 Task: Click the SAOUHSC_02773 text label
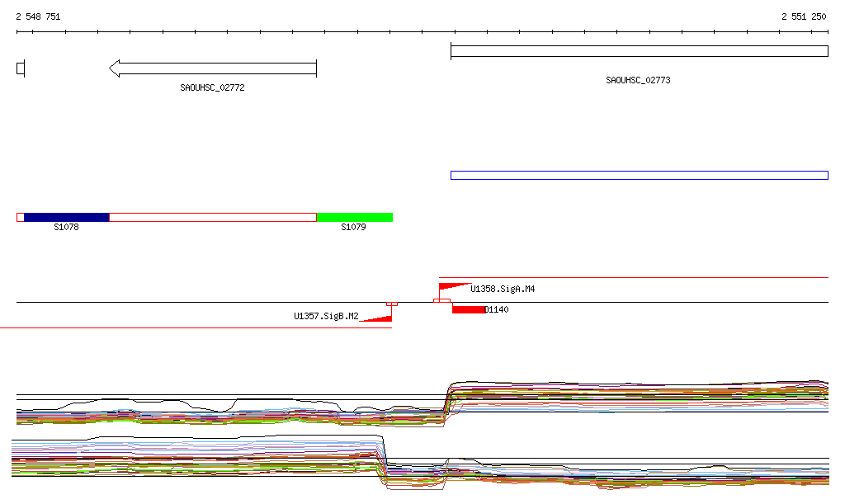click(x=638, y=81)
